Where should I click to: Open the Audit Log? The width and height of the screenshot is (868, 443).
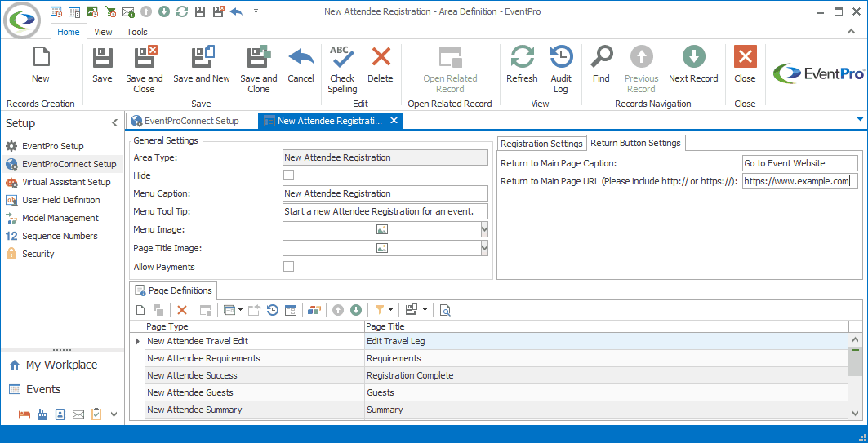(x=561, y=69)
